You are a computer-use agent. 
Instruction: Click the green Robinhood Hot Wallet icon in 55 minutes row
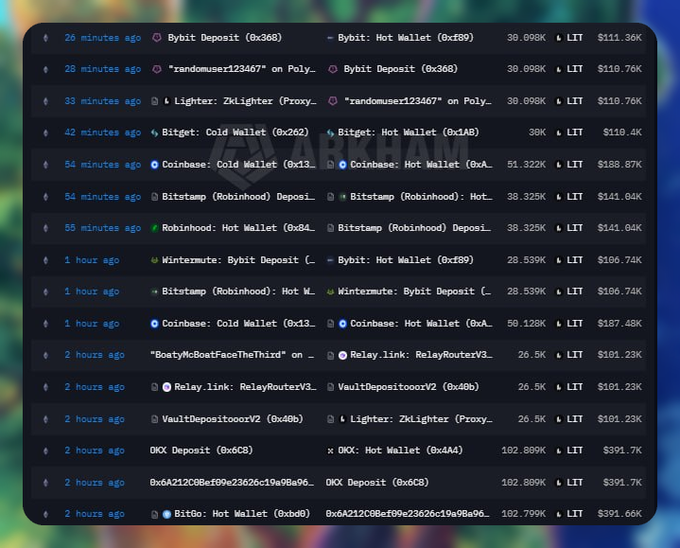(154, 228)
